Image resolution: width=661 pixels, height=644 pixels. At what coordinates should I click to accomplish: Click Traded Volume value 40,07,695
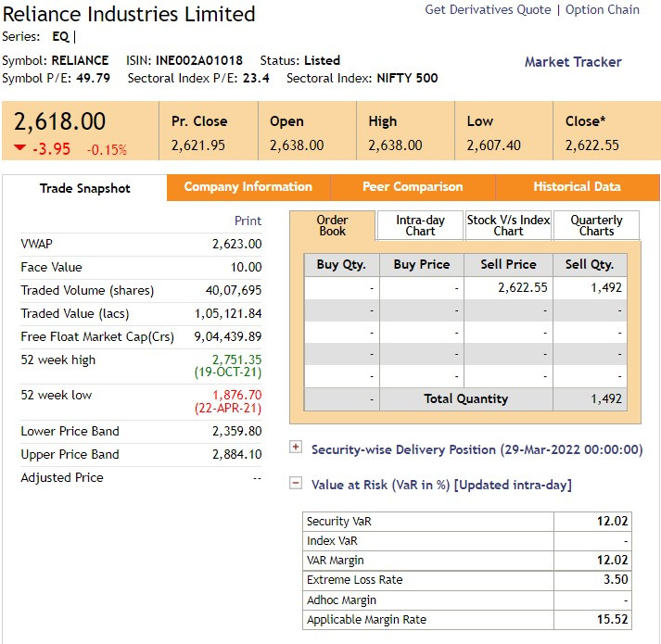pos(234,290)
